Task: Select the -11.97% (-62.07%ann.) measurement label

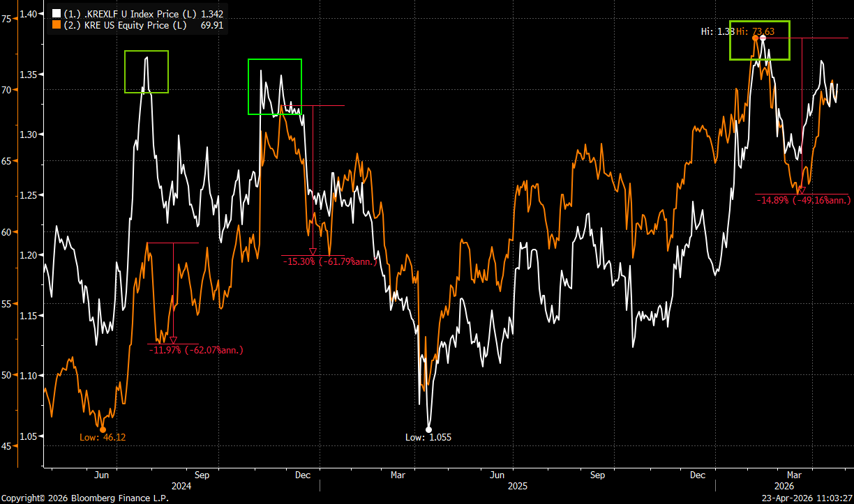Action: (196, 349)
